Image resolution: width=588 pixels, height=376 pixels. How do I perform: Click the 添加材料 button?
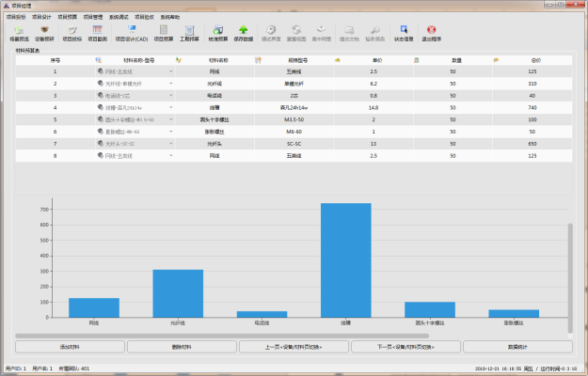coord(70,347)
